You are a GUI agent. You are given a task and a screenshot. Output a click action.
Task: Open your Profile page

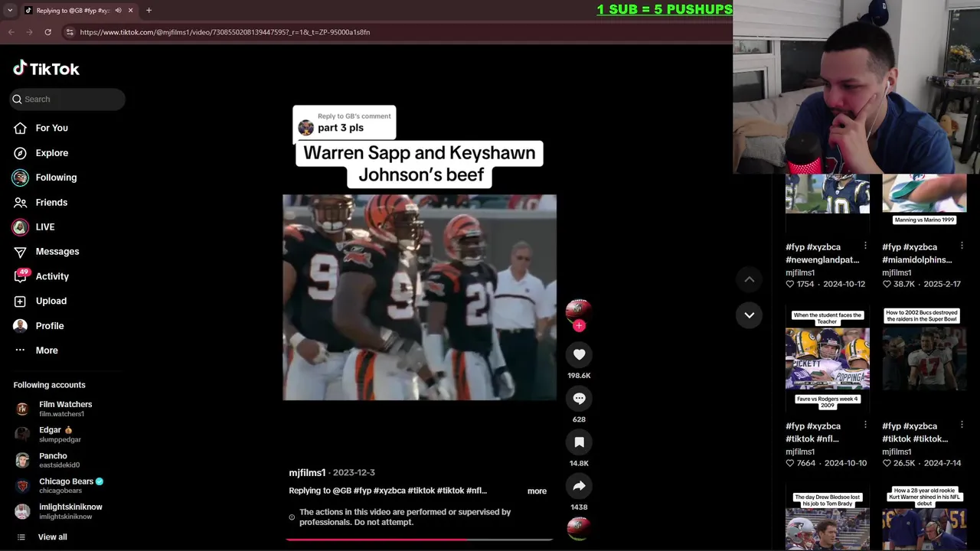coord(49,326)
